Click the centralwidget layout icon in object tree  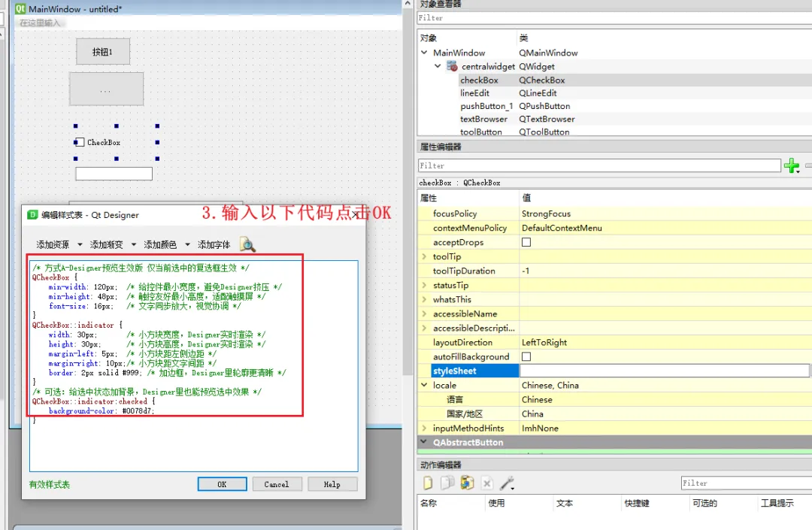(x=452, y=66)
